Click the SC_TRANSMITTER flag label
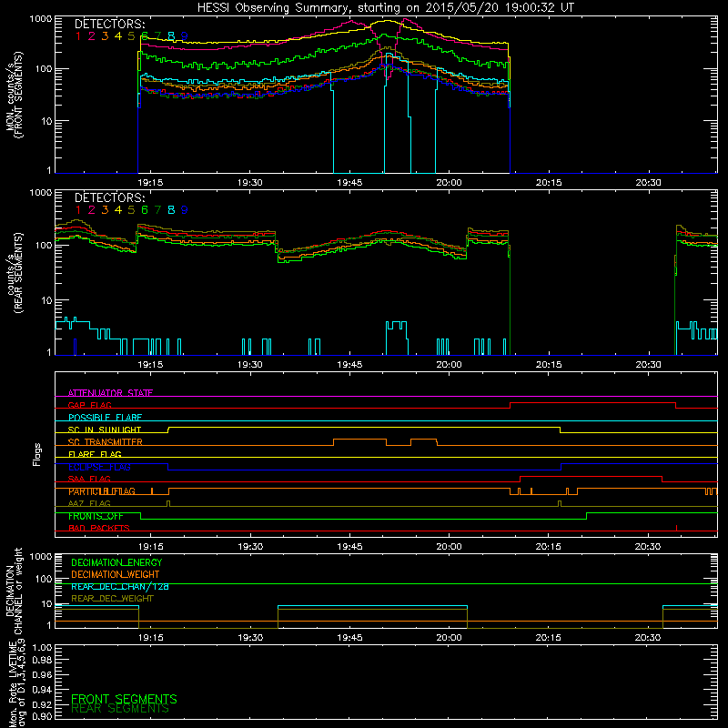Screen dimensions: 728x728 (x=106, y=442)
